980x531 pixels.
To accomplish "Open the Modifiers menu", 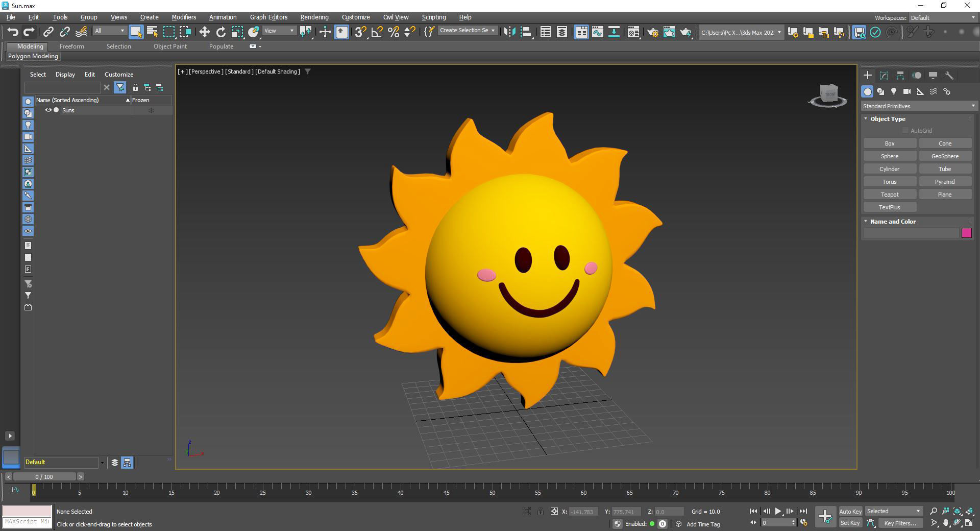I will (184, 17).
